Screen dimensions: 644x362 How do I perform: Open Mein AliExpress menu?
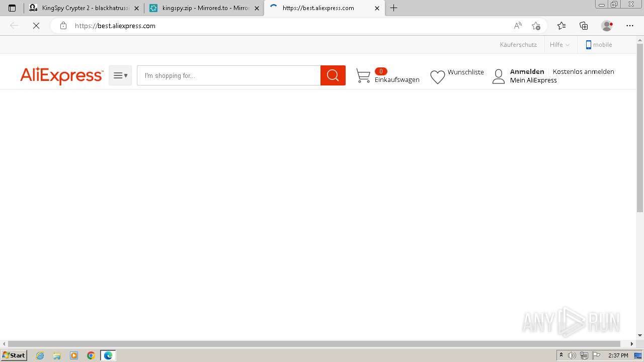pos(533,80)
